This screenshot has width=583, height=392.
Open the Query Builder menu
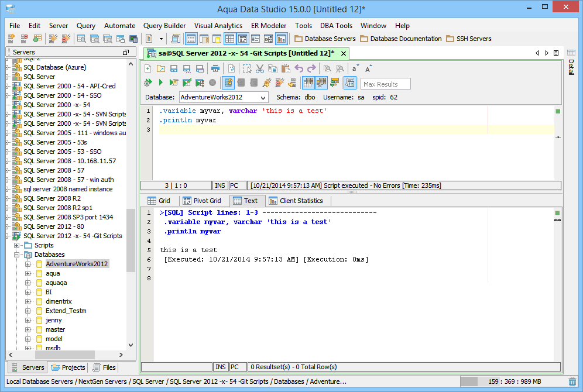pos(164,26)
